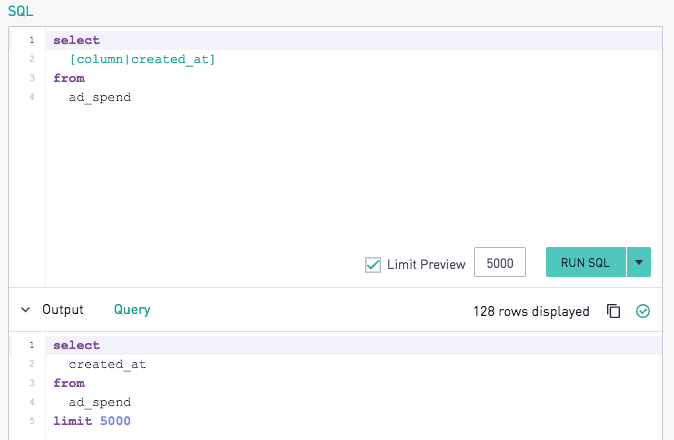The height and width of the screenshot is (440, 674).
Task: Switch to the Output tab
Action: [63, 310]
